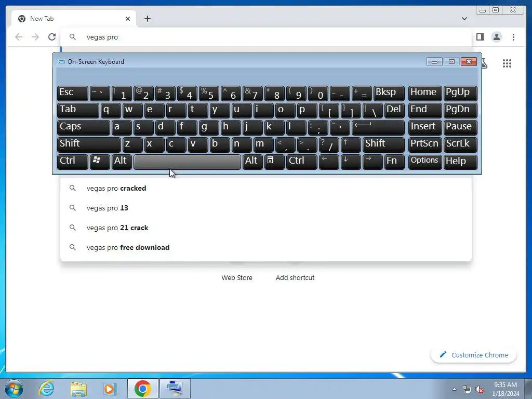The width and height of the screenshot is (532, 399).
Task: Open the Google apps grid
Action: (x=507, y=63)
